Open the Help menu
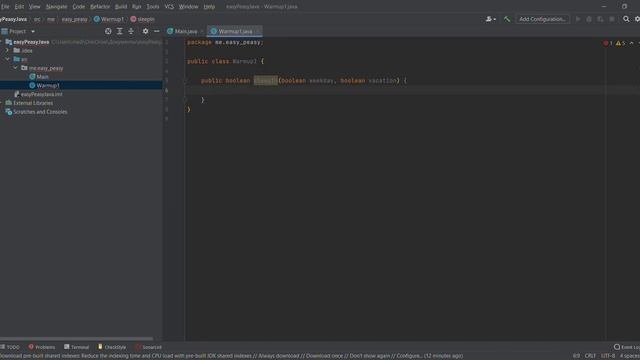This screenshot has width=640, height=360. (209, 7)
